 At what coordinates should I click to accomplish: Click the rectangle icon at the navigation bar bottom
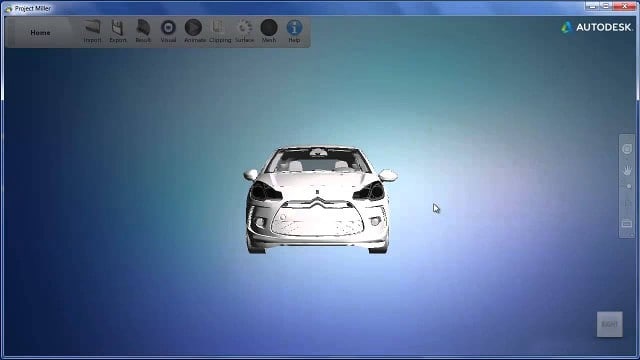pos(627,224)
